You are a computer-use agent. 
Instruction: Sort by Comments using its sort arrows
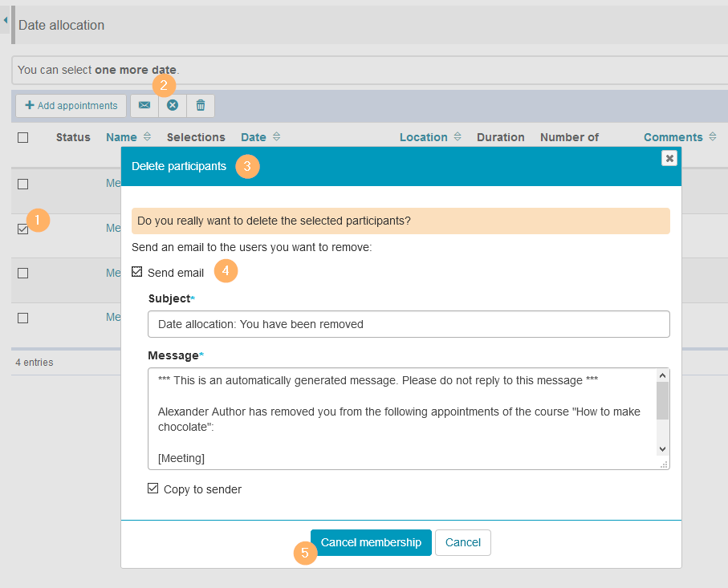(x=713, y=137)
